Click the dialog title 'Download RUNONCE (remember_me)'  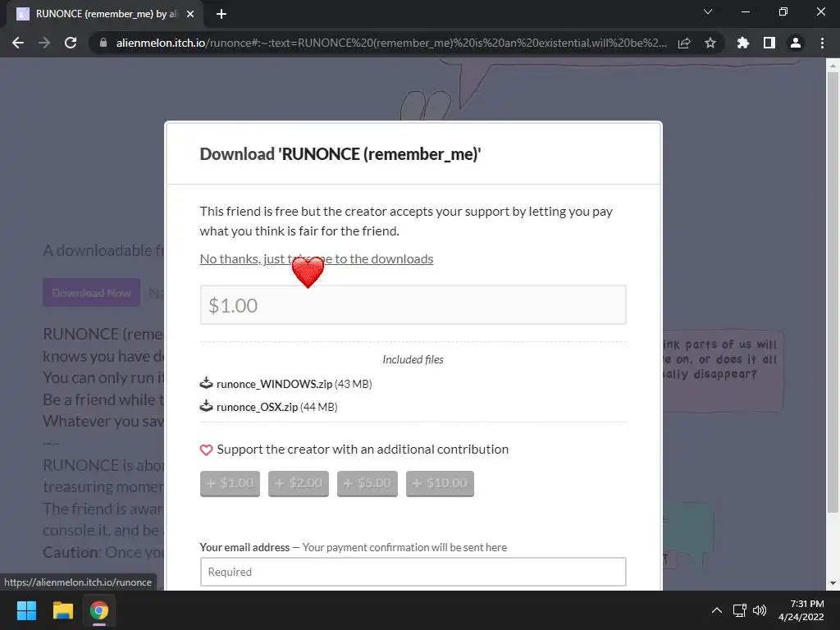(x=340, y=154)
